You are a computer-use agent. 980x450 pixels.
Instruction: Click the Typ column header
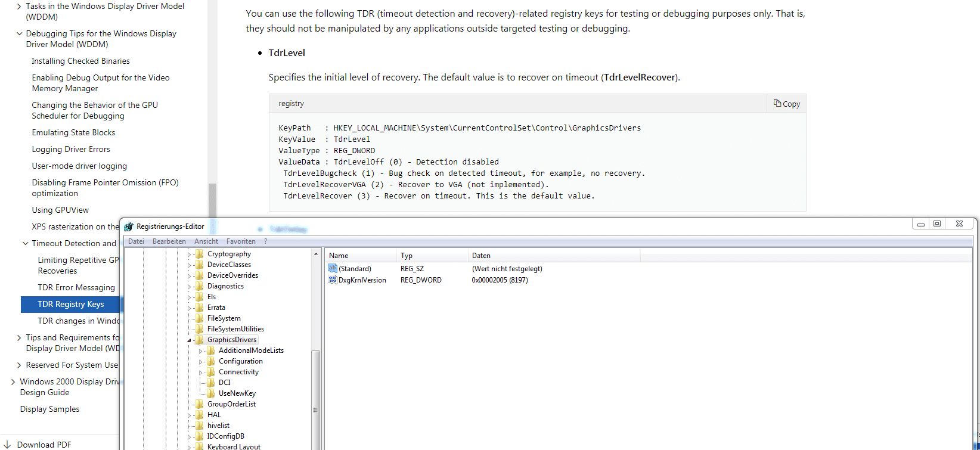tap(433, 255)
